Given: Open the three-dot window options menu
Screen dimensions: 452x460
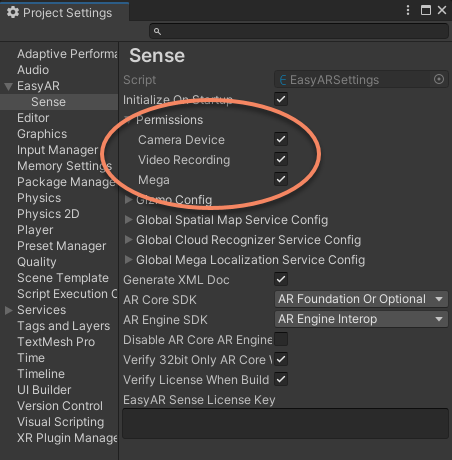Looking at the screenshot, I should click(x=408, y=10).
